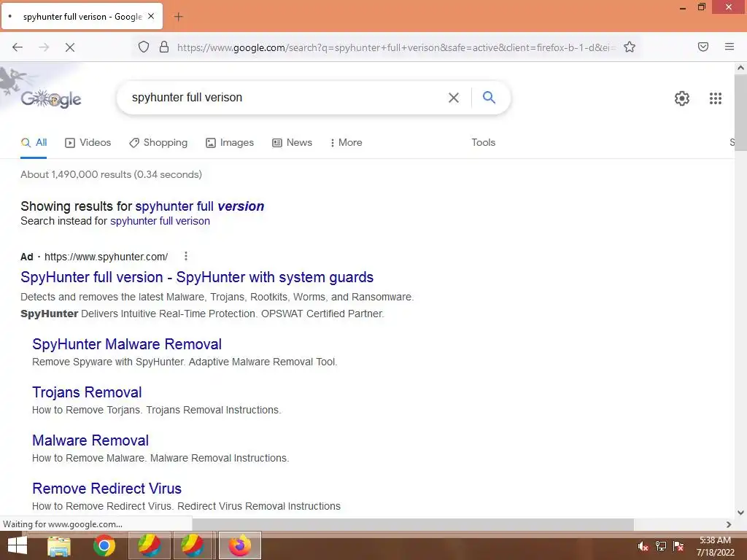Open Google settings gear
The image size is (747, 560).
pyautogui.click(x=682, y=98)
